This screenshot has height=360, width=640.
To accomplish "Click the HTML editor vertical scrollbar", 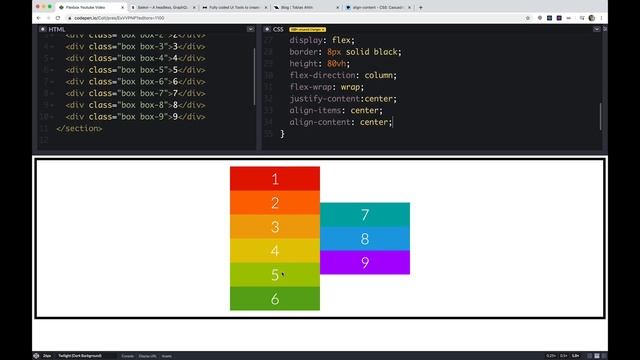I will click(x=254, y=76).
